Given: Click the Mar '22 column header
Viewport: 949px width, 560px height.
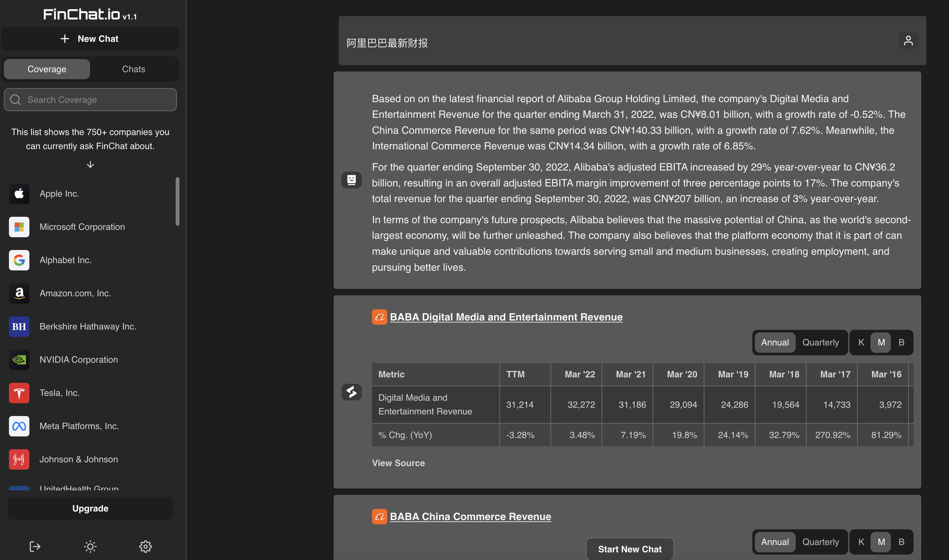Looking at the screenshot, I should point(577,374).
